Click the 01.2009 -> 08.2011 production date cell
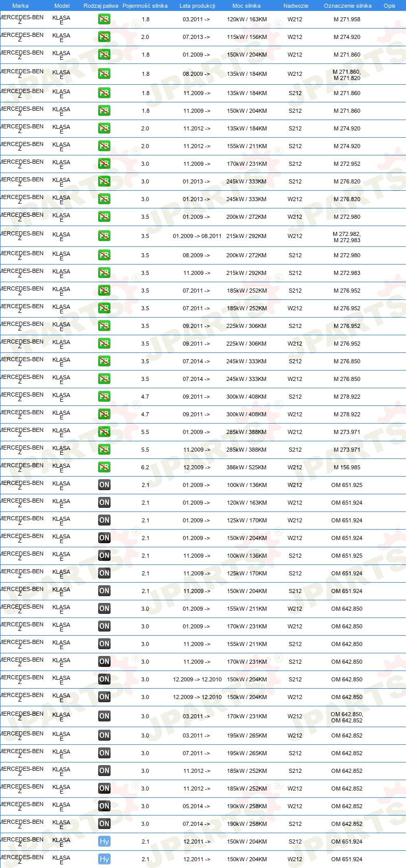 click(x=197, y=236)
